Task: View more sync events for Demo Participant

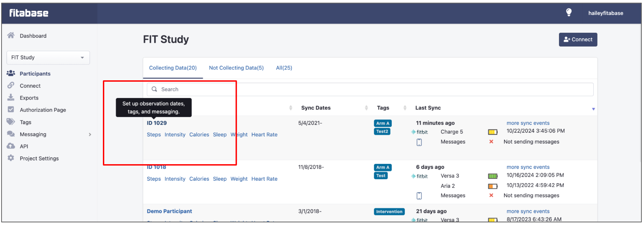Action: click(528, 211)
